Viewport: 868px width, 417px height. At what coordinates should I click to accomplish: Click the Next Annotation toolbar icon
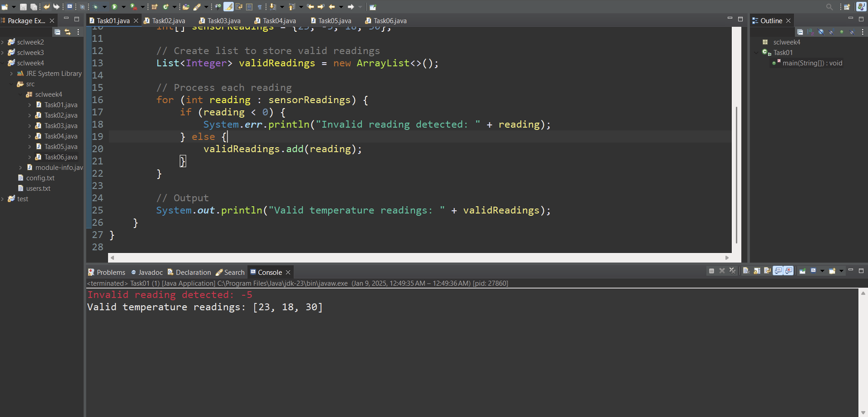click(273, 7)
